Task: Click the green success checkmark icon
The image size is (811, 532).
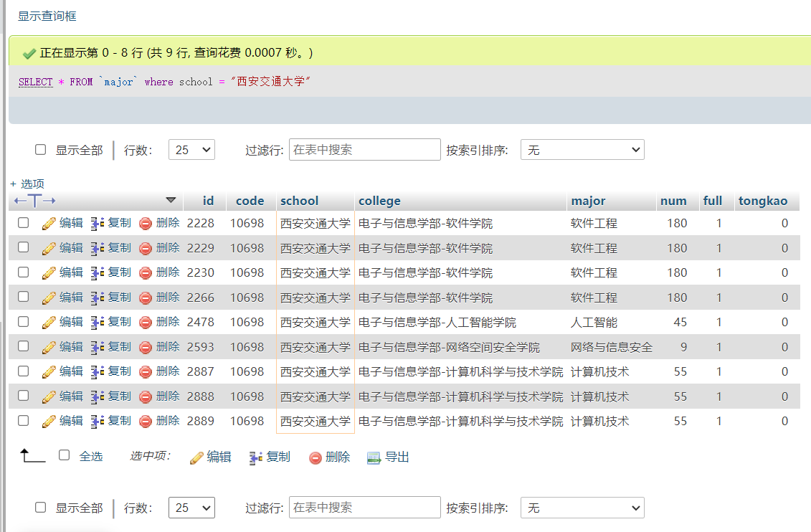Action: click(29, 53)
